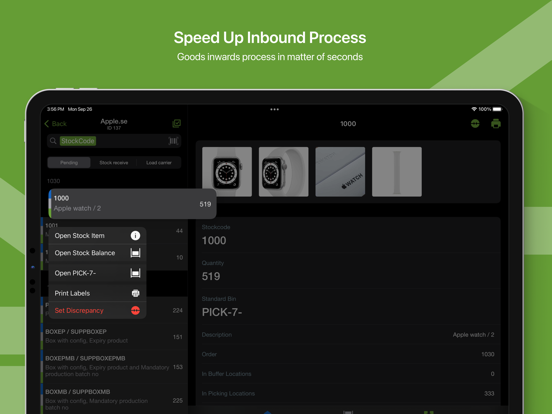Switch to the Pending segment
Screen dimensions: 552x414
tap(69, 163)
